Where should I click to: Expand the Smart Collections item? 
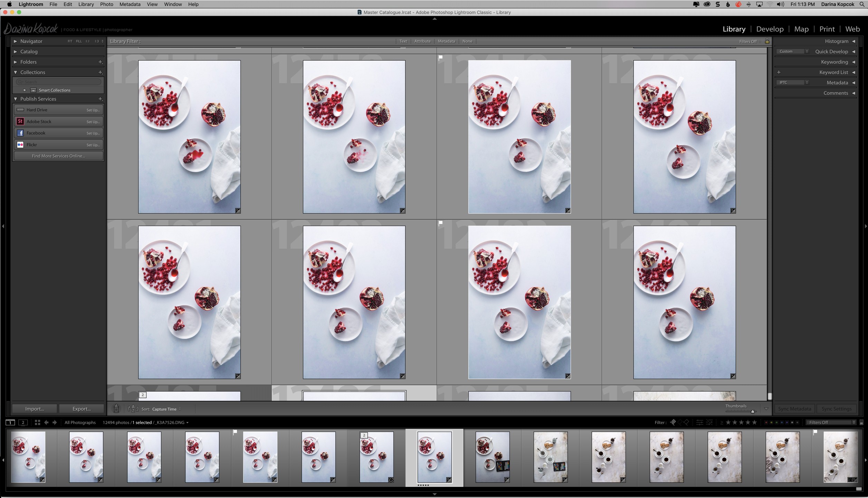(25, 90)
